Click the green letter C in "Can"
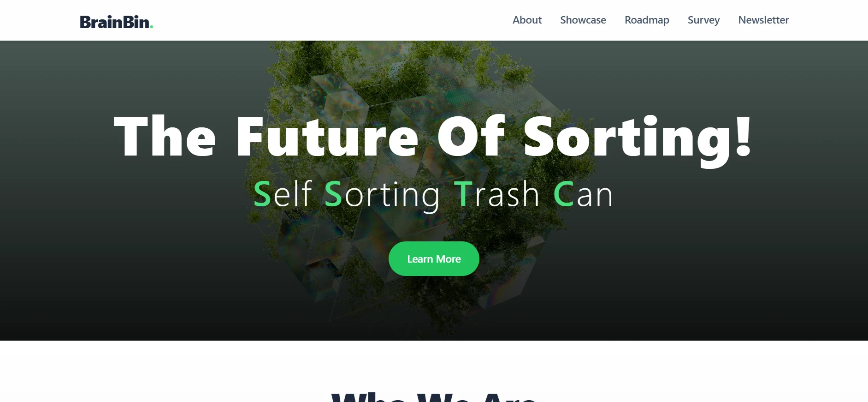The height and width of the screenshot is (402, 868). click(563, 194)
